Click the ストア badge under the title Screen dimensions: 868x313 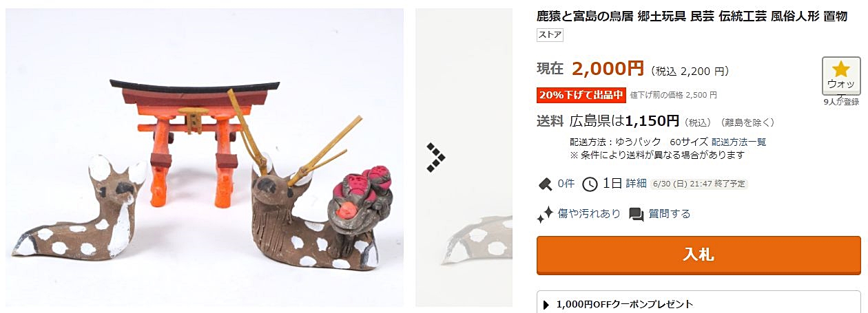[550, 34]
